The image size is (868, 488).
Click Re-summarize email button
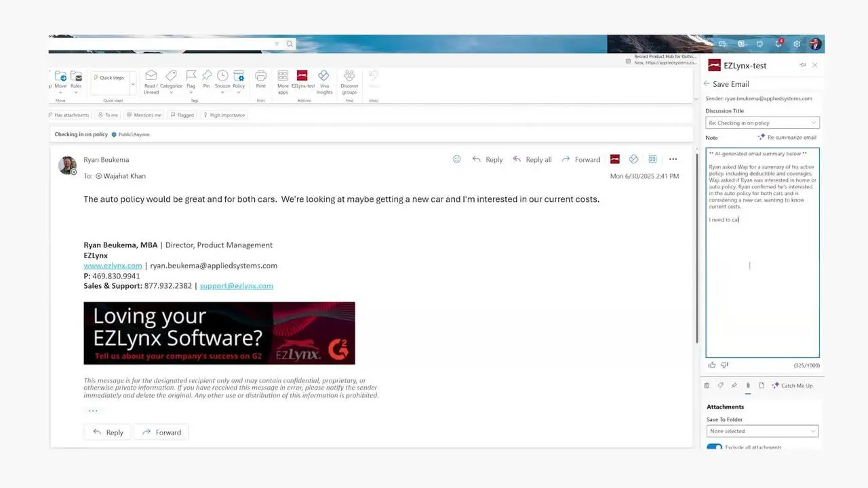click(x=787, y=138)
